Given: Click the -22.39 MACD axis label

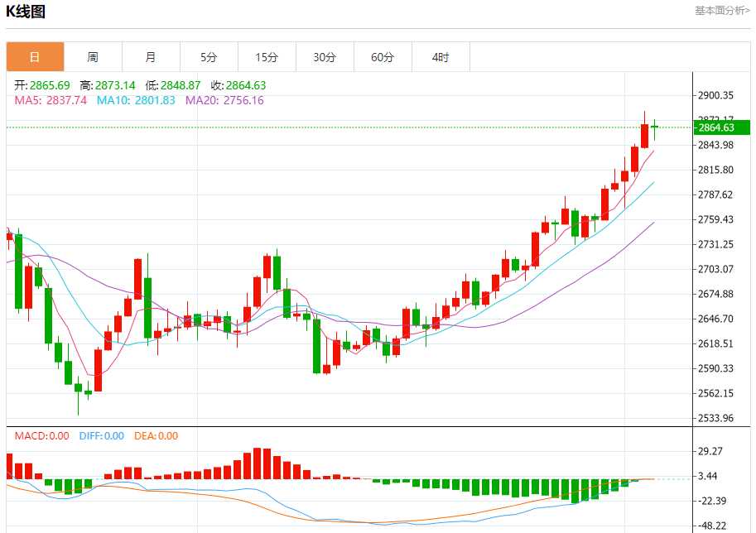Looking at the screenshot, I should pyautogui.click(x=712, y=501).
